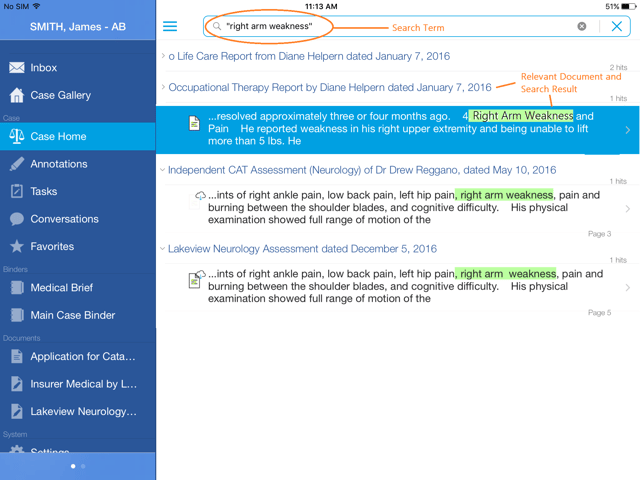Open the Page 5 result's right chevron
The height and width of the screenshot is (480, 640).
[x=628, y=287]
